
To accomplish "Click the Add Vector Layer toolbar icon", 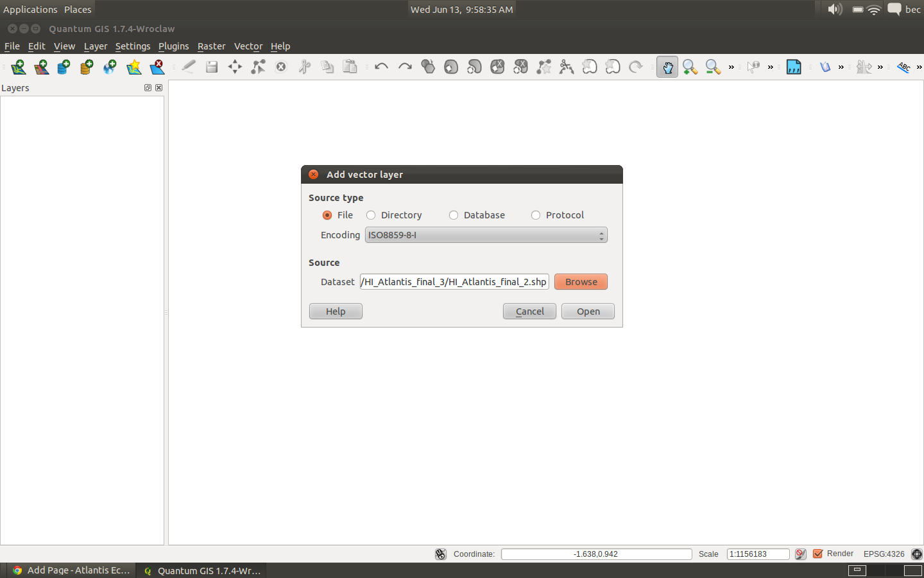I will point(19,67).
